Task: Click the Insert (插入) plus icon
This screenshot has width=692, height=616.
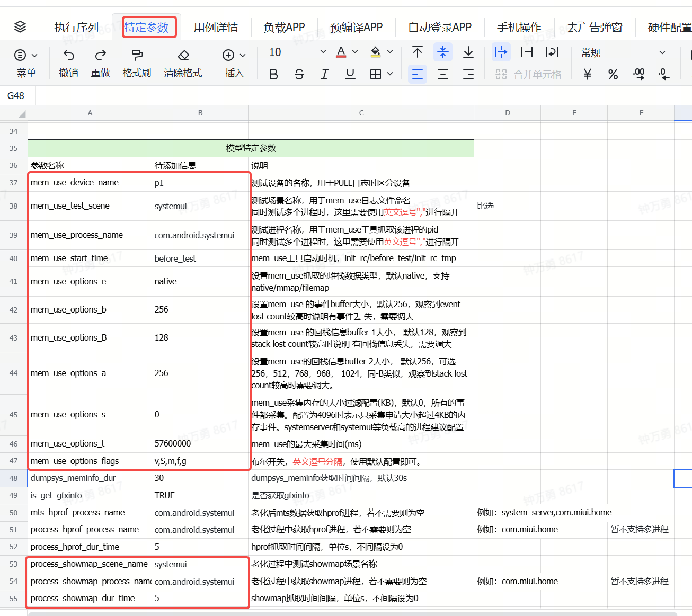Action: (228, 55)
